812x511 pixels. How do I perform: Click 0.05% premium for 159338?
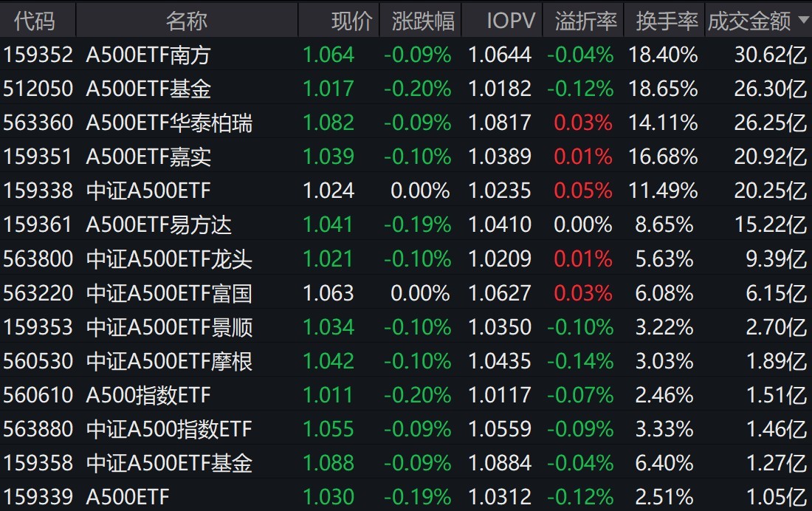click(583, 191)
